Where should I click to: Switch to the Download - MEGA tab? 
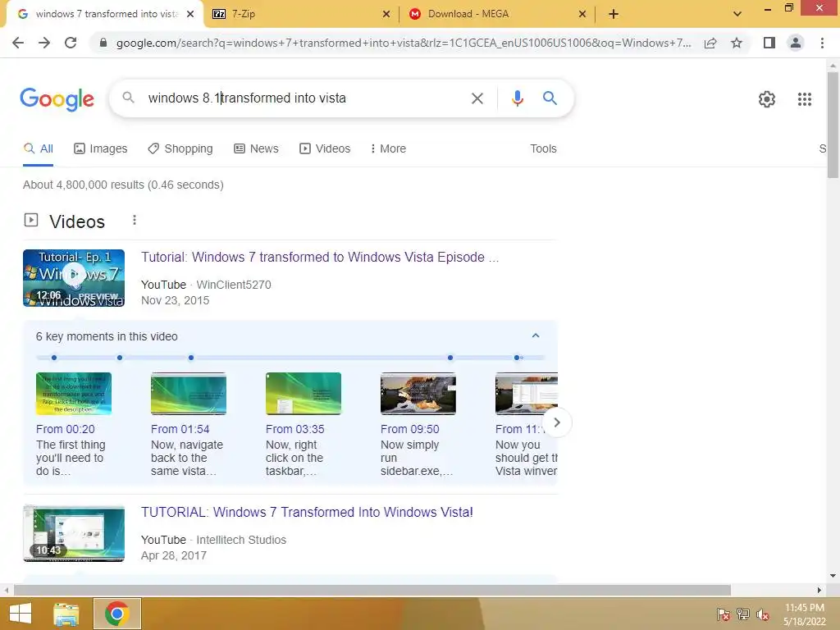497,14
